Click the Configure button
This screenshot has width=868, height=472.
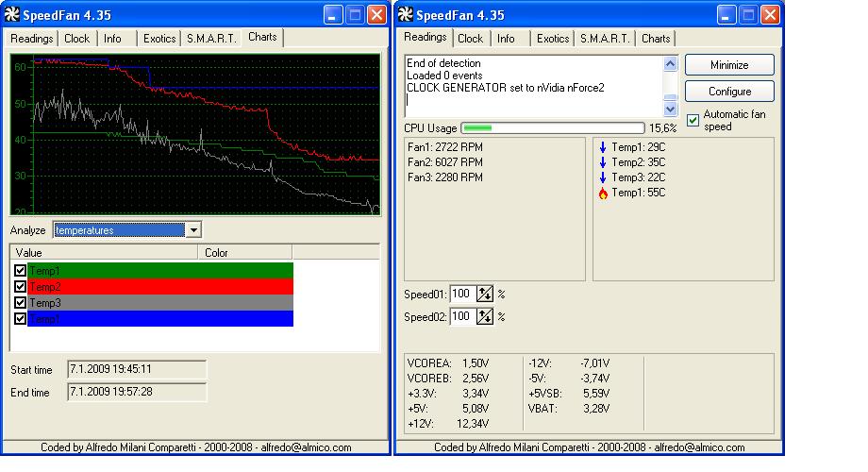tap(729, 92)
